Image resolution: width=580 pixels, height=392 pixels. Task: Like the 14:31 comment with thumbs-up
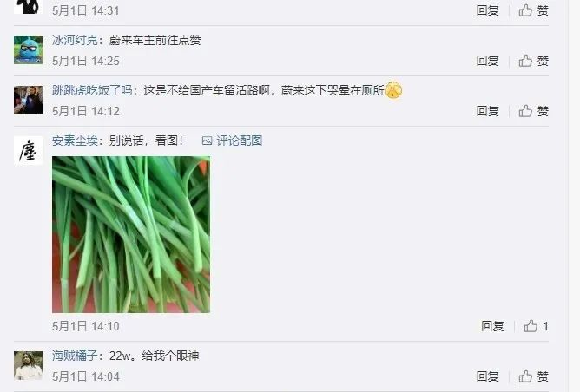(533, 10)
